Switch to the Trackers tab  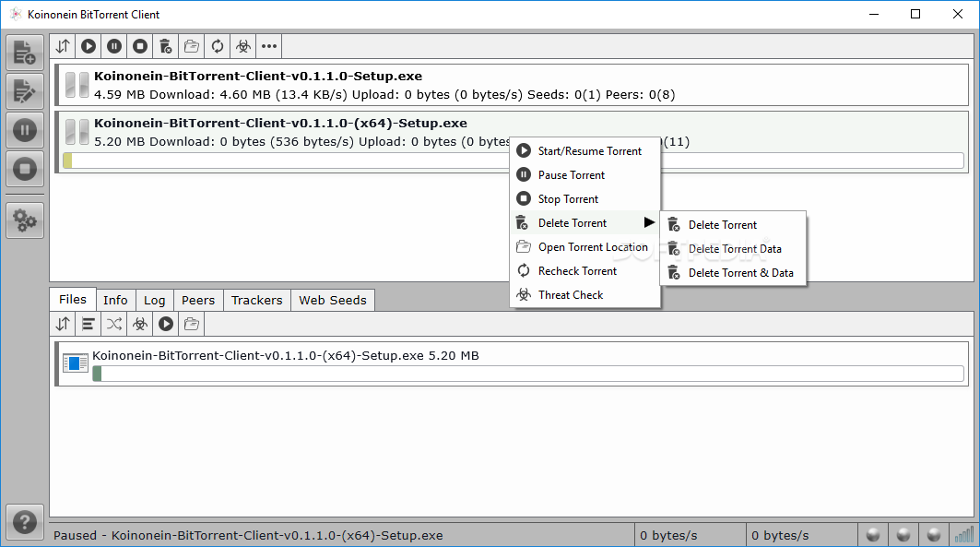[257, 300]
